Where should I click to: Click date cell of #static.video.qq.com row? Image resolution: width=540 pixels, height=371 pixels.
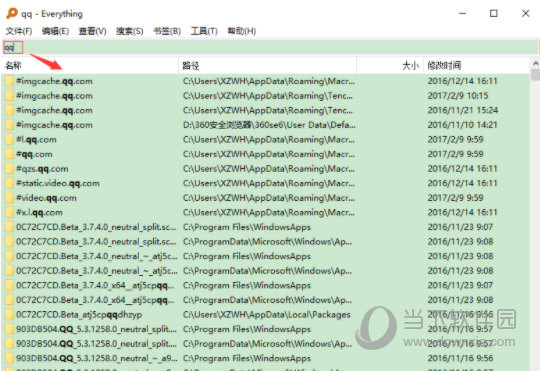[463, 183]
